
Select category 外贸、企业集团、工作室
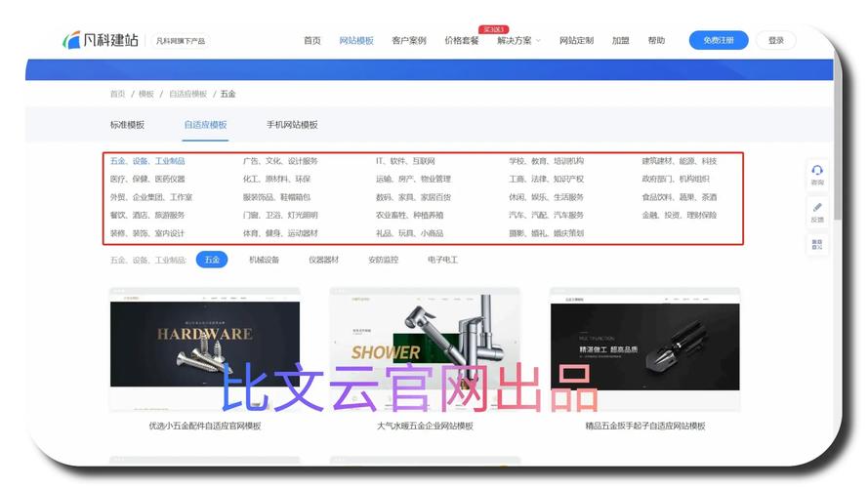coord(151,197)
